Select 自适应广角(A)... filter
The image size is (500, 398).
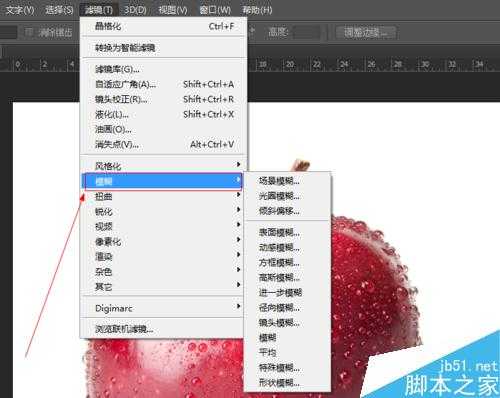coord(163,84)
